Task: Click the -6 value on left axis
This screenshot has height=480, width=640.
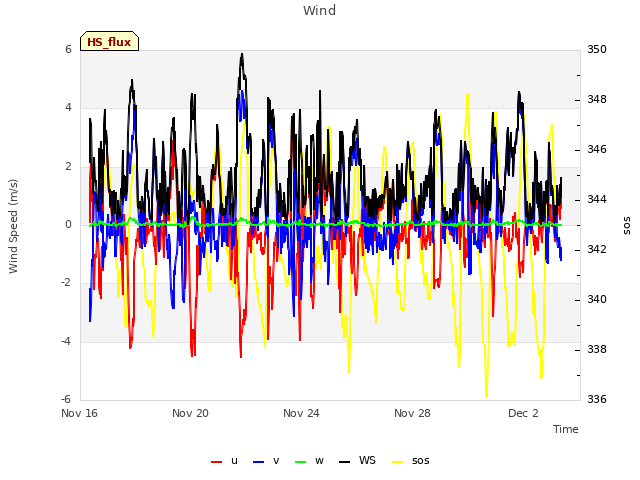Action: point(66,399)
